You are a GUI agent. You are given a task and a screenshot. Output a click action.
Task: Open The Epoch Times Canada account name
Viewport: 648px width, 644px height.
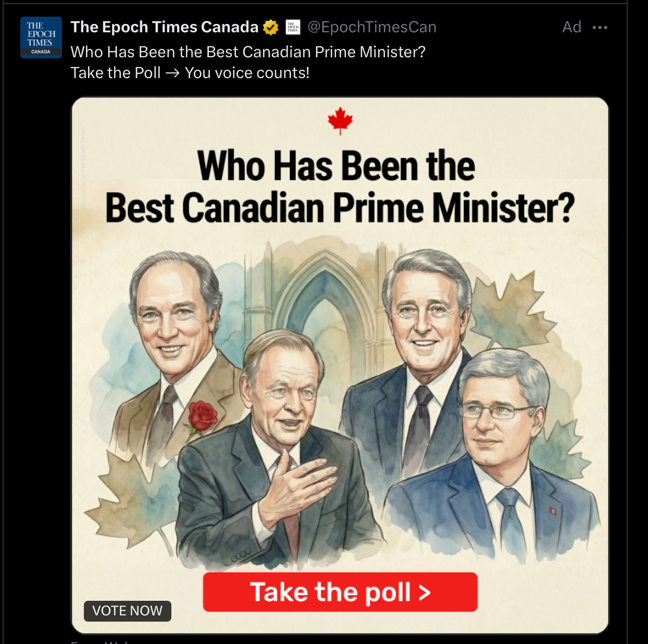click(164, 27)
